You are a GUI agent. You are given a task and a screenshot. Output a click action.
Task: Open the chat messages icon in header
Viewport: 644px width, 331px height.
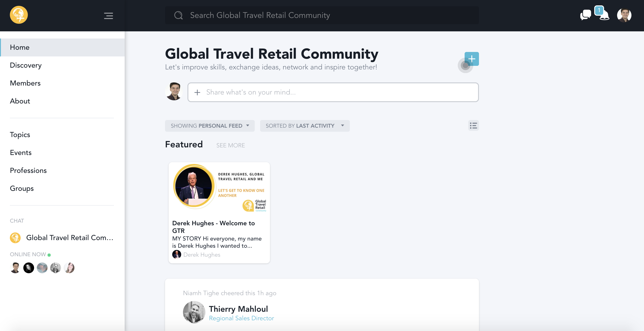585,15
